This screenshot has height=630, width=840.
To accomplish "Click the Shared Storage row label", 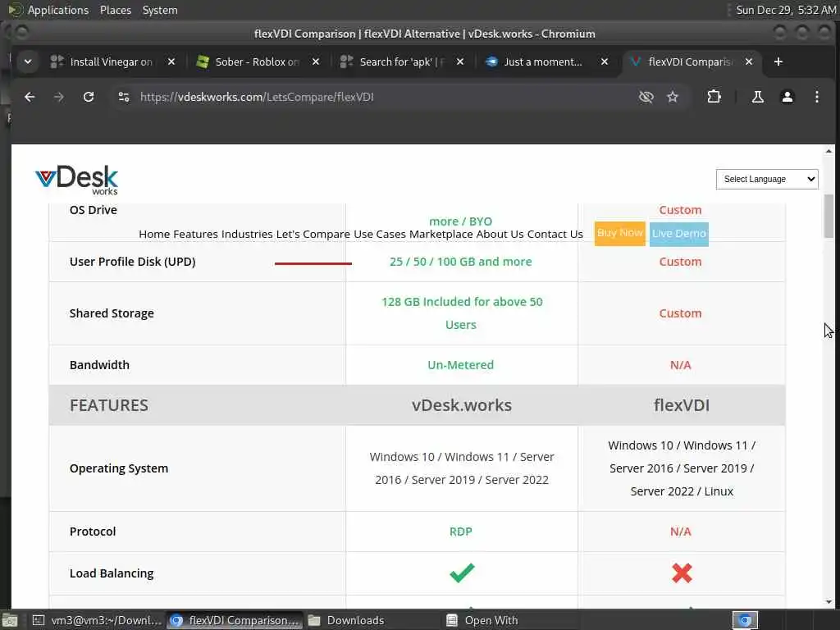I will (x=112, y=313).
